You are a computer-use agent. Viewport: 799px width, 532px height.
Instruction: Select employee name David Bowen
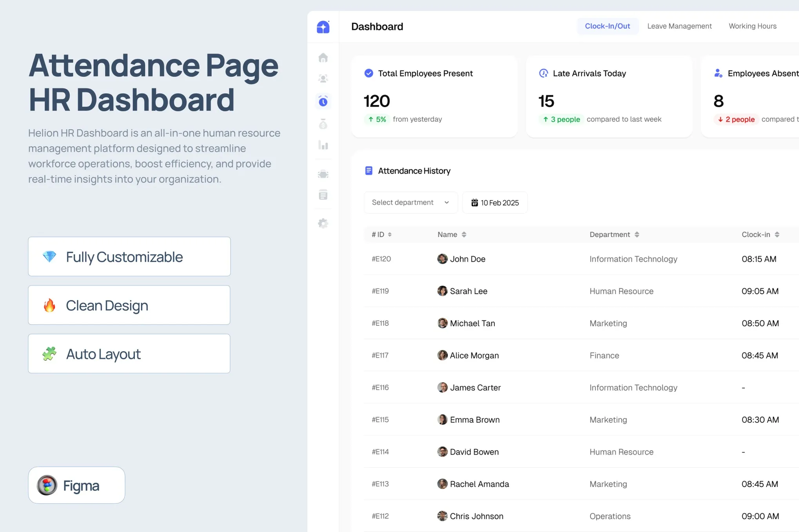tap(474, 452)
